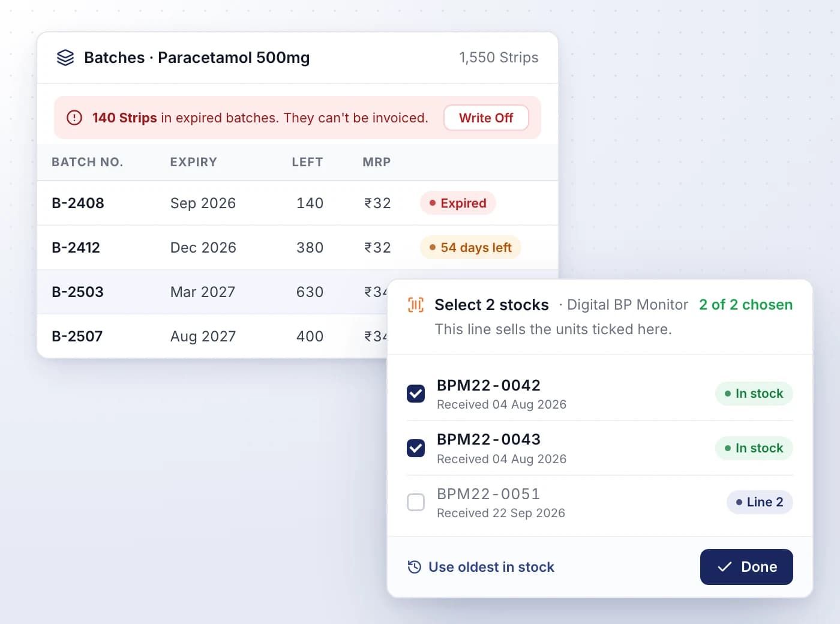Viewport: 840px width, 624px height.
Task: Click the EXPIRY column header
Action: 193,162
